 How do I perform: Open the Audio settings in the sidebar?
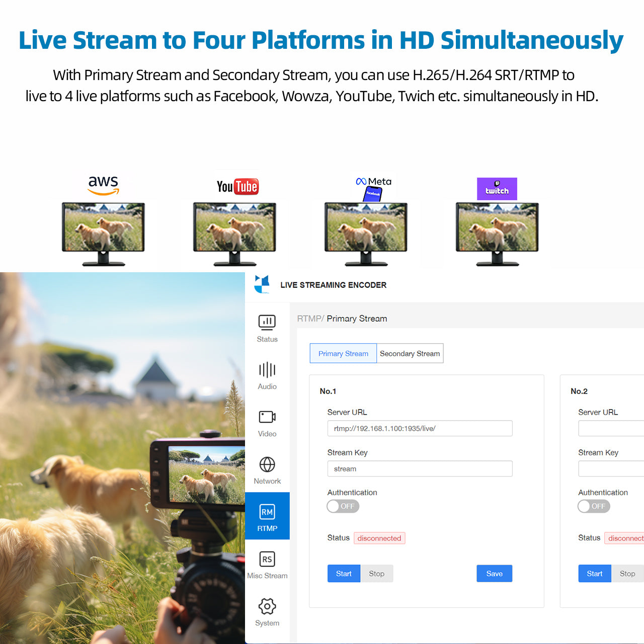[x=267, y=375]
